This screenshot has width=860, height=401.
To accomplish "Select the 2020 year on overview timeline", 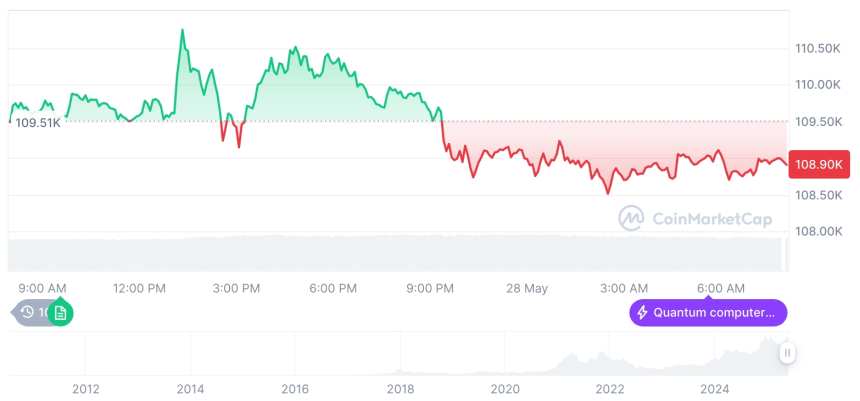I will (x=505, y=389).
